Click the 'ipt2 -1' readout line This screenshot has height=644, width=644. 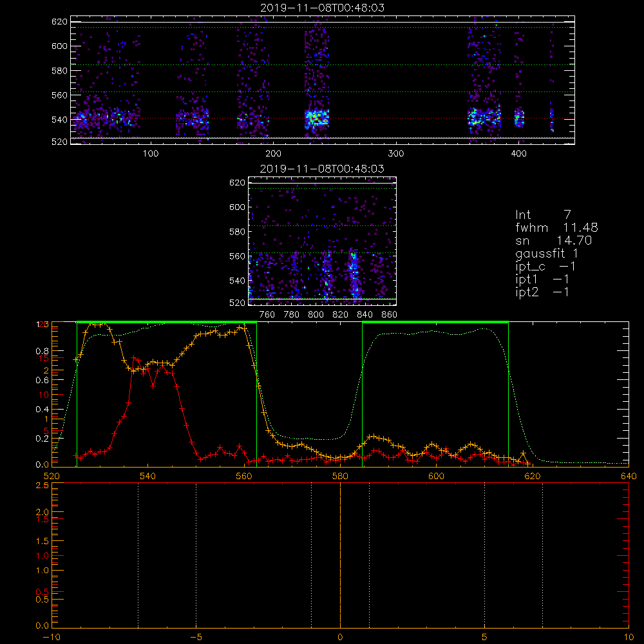(x=542, y=292)
